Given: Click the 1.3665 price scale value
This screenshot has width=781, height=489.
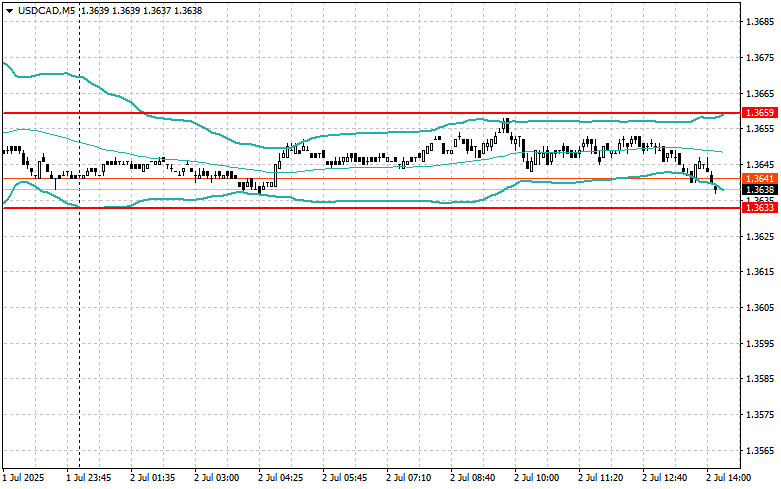Looking at the screenshot, I should coord(760,94).
